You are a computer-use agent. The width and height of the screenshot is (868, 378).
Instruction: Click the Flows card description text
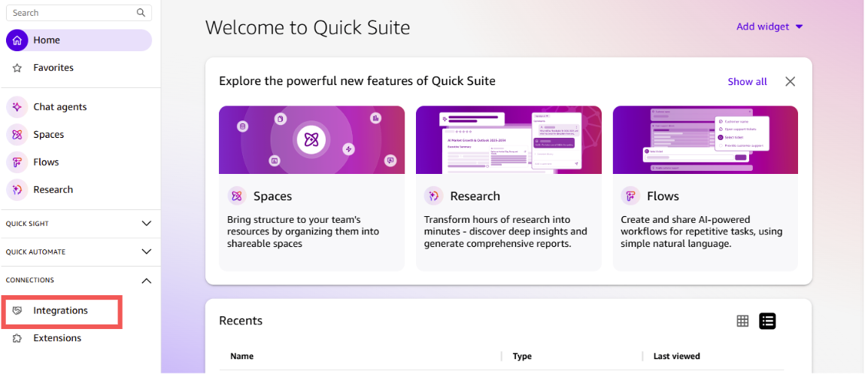[x=701, y=232]
